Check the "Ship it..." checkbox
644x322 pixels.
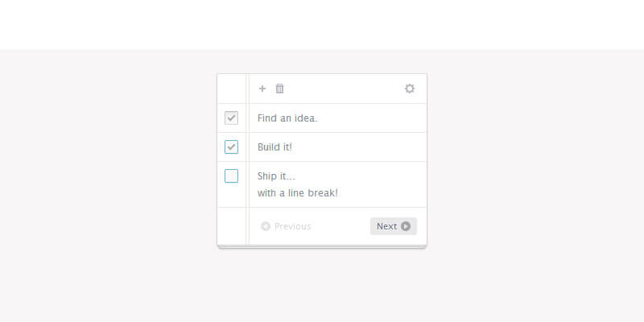coord(231,176)
